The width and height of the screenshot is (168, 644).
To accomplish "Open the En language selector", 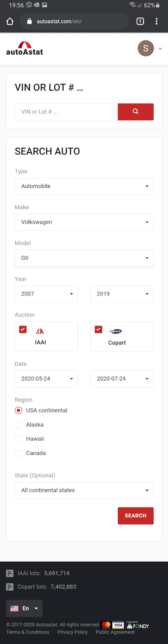I will point(24,608).
